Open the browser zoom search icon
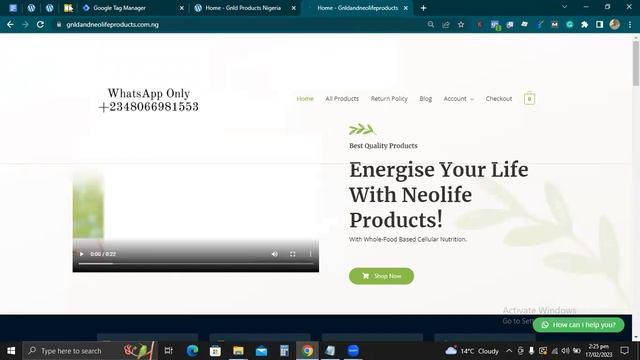This screenshot has height=360, width=640. tap(431, 24)
